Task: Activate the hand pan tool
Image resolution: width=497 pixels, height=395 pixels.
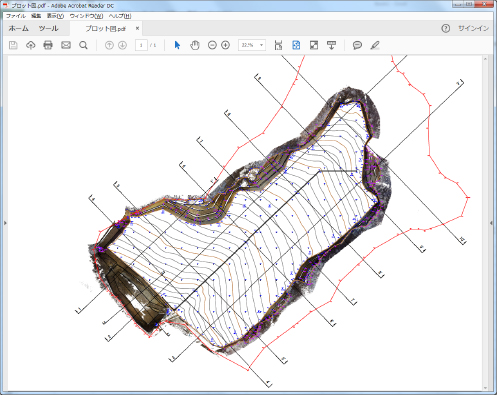Action: click(195, 45)
